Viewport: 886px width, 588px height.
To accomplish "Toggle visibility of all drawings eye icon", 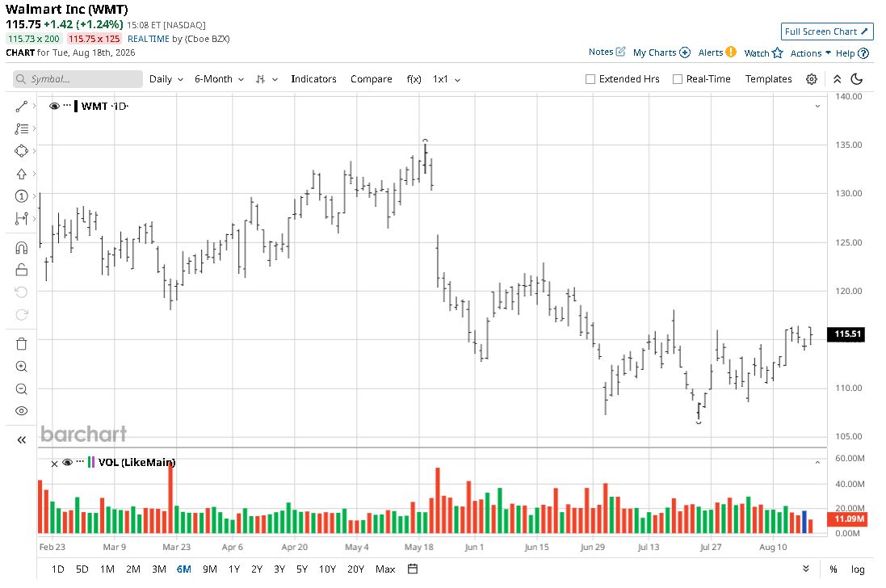I will (x=22, y=410).
